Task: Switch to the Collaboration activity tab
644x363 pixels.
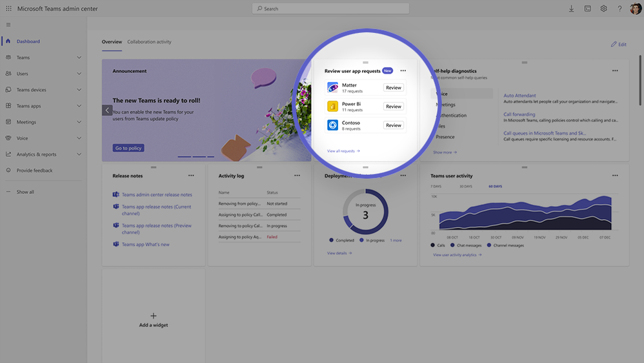Action: pos(149,42)
